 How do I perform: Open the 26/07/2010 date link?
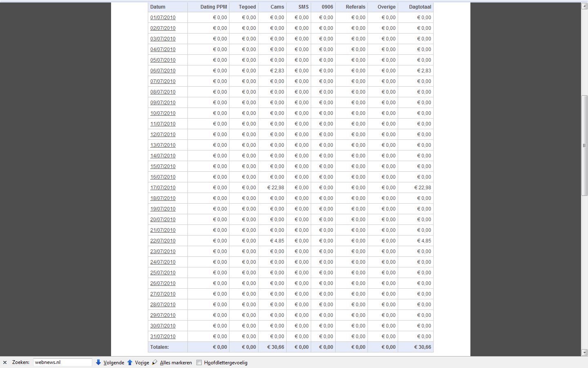click(x=163, y=283)
